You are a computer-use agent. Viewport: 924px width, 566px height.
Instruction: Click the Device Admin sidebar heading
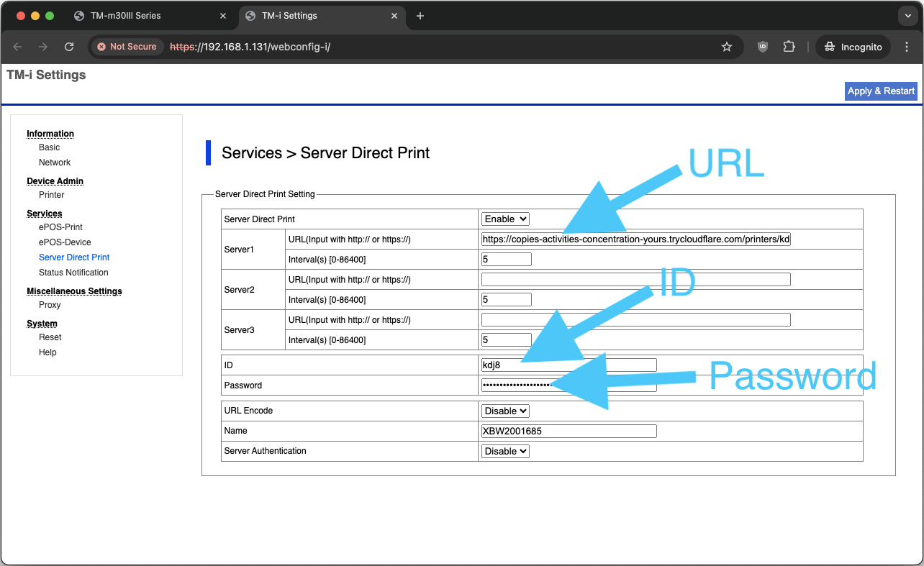coord(55,181)
